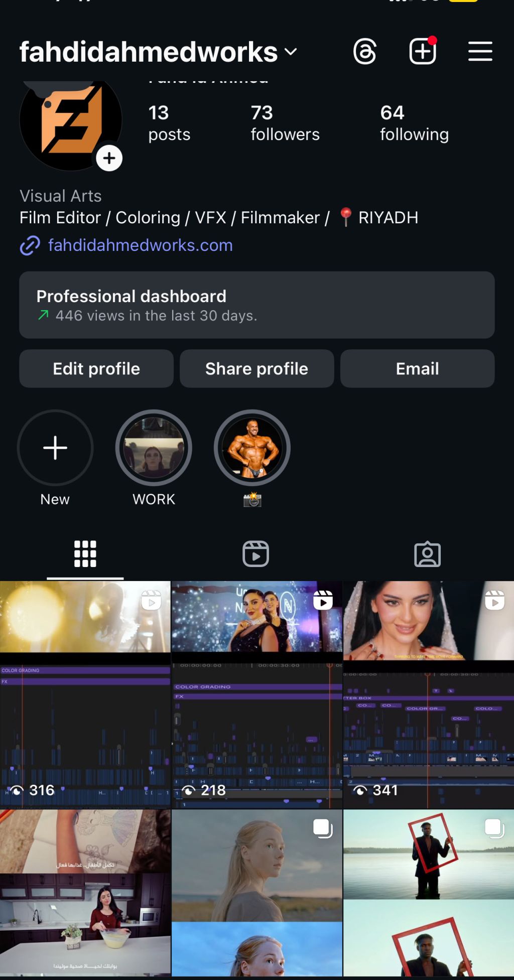The height and width of the screenshot is (980, 514).
Task: Tap the create new post plus icon
Action: [423, 51]
